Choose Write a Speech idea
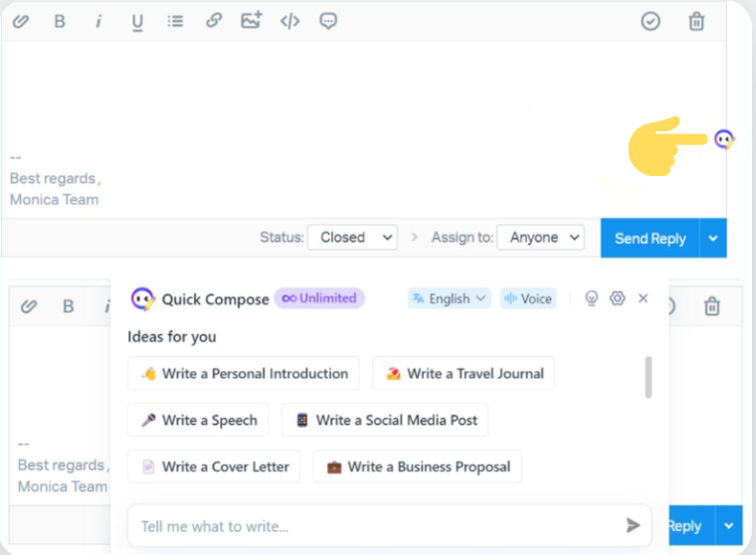This screenshot has width=756, height=555. (x=198, y=420)
